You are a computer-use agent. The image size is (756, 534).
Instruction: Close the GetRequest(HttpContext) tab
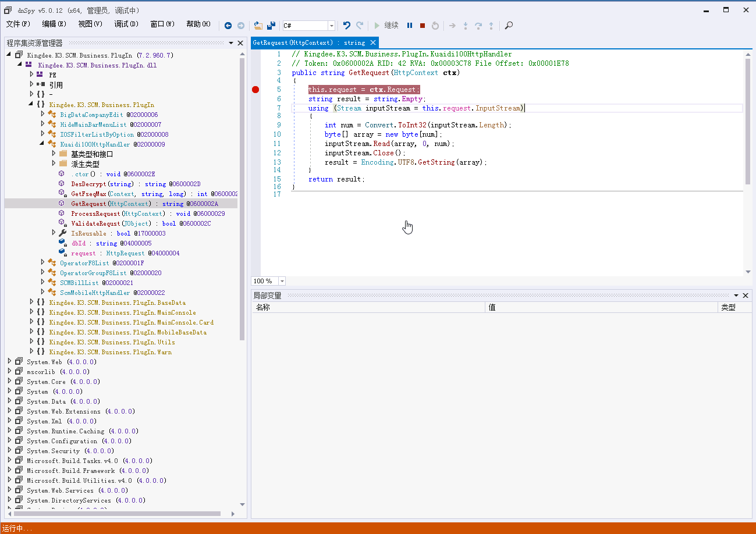(x=373, y=42)
